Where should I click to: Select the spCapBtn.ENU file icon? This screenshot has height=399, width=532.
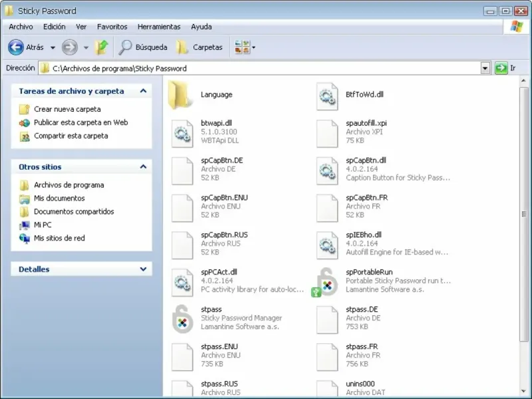click(182, 208)
